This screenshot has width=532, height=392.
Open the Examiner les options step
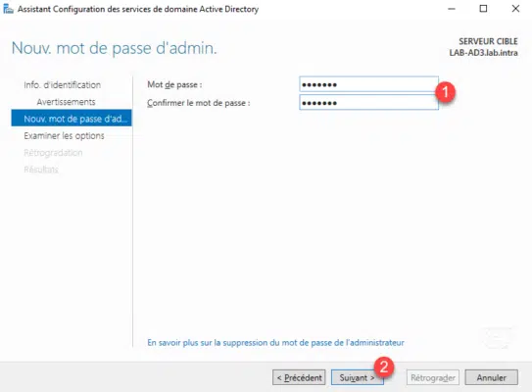(64, 136)
